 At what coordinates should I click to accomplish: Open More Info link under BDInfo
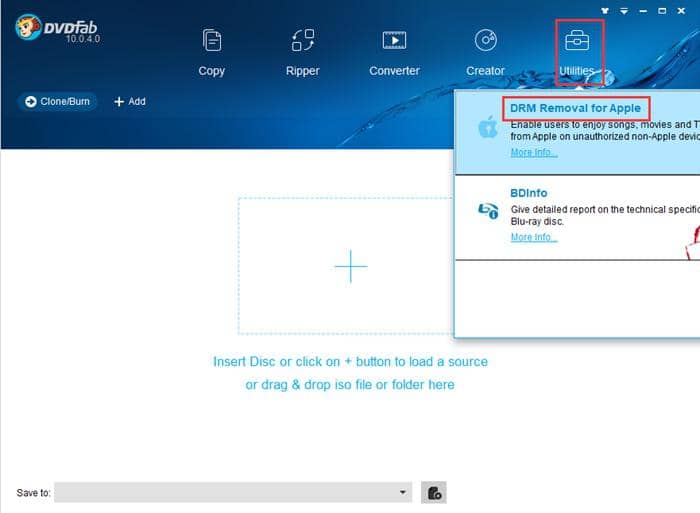[x=533, y=237]
